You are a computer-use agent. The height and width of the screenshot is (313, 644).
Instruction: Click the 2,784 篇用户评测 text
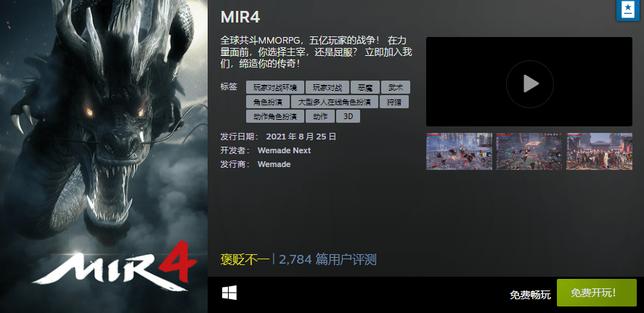[x=327, y=259]
